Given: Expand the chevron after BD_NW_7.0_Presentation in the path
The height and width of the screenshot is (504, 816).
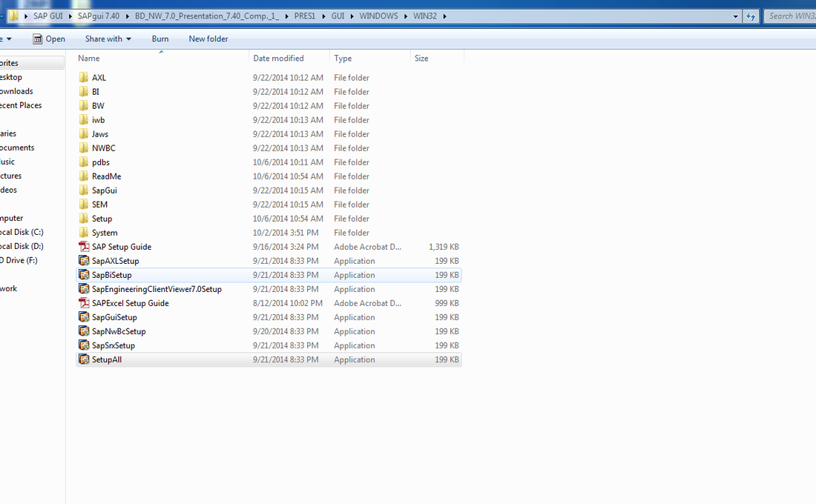Looking at the screenshot, I should point(286,16).
